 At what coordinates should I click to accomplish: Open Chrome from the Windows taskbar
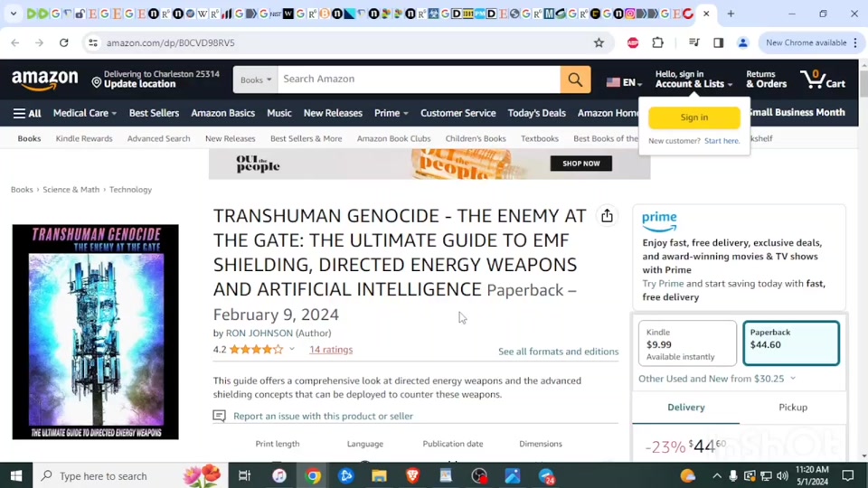[x=313, y=475]
